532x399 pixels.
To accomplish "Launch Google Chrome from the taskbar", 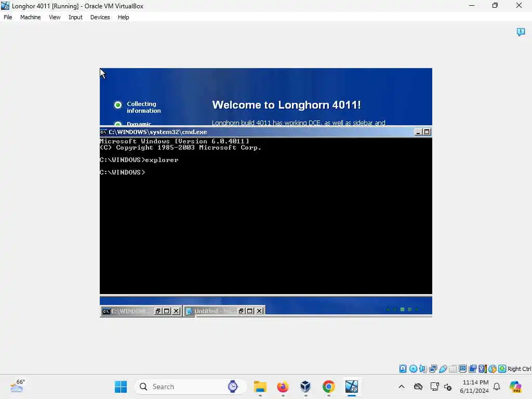I will pyautogui.click(x=328, y=387).
